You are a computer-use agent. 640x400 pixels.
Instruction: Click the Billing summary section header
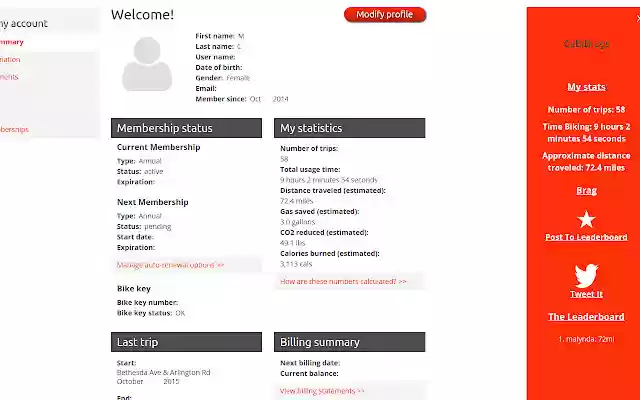tap(349, 342)
